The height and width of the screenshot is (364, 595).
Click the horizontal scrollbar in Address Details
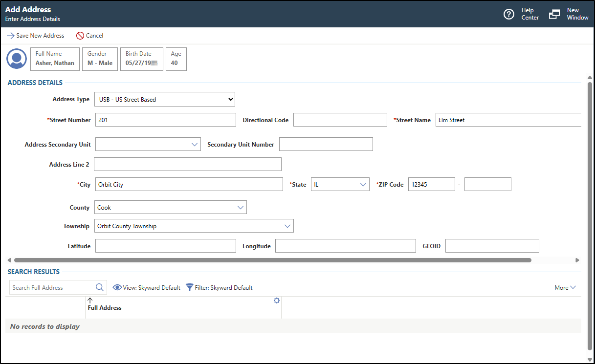272,260
